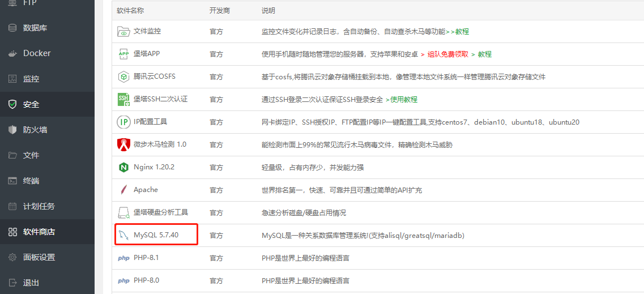Click the Apache feather icon

tap(123, 190)
